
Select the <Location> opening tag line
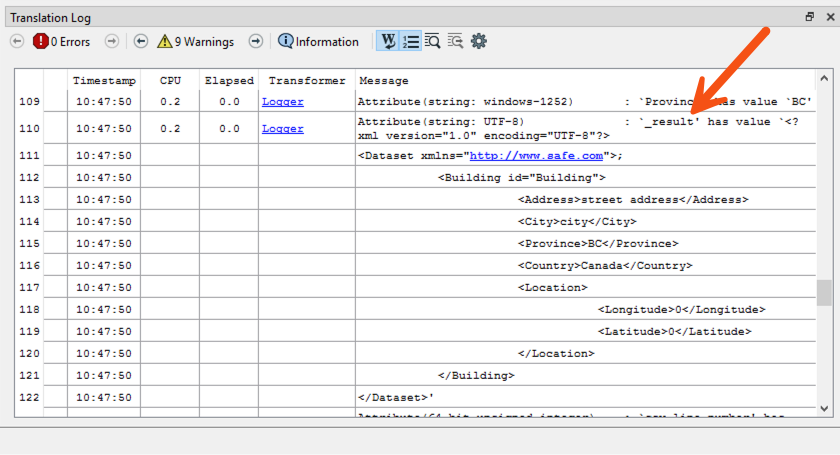pos(552,287)
